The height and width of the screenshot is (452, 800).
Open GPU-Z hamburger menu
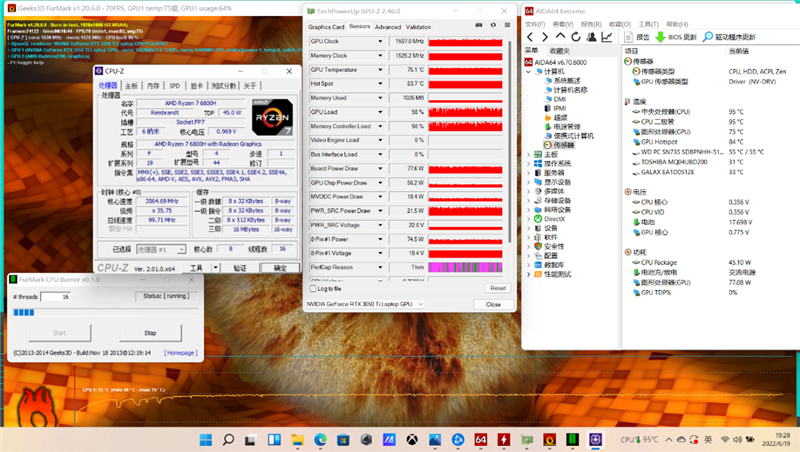point(507,25)
